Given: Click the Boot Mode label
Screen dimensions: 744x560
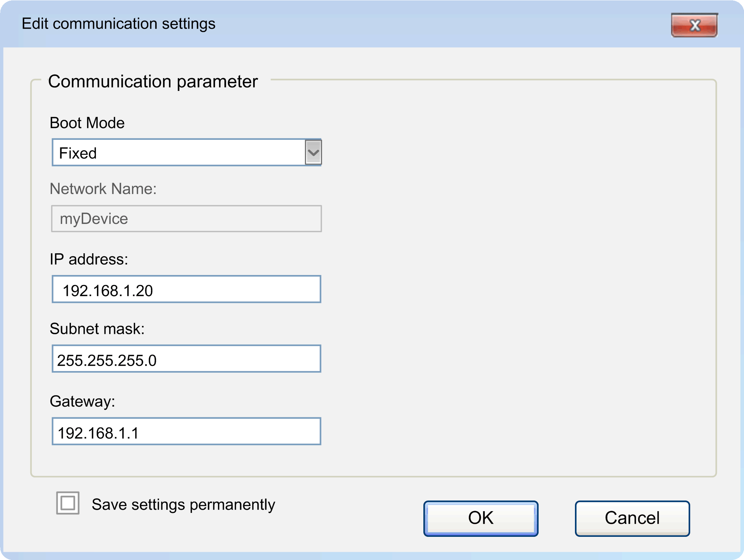Looking at the screenshot, I should (87, 123).
